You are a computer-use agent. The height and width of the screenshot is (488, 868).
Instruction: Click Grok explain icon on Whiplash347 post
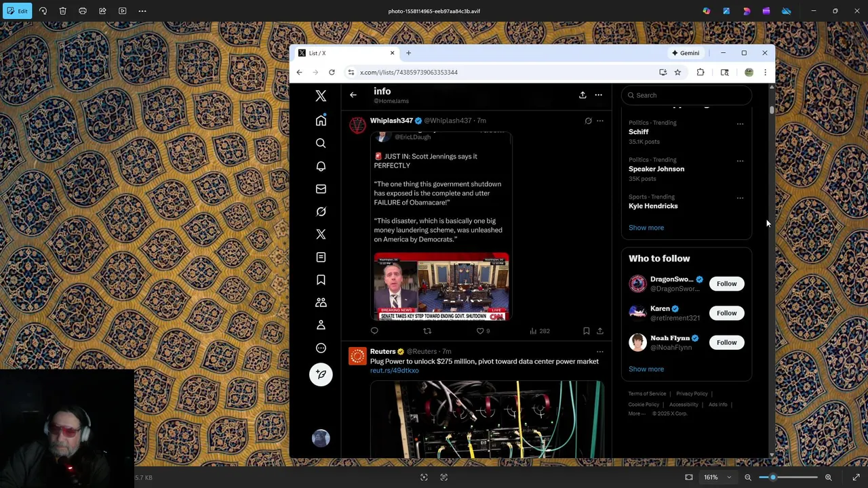tap(588, 121)
